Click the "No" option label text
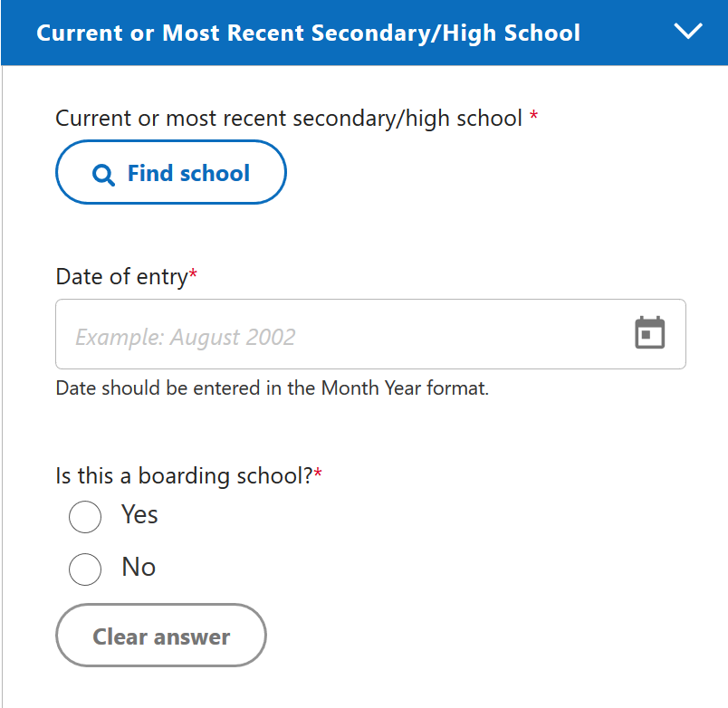This screenshot has height=708, width=728. [x=139, y=568]
